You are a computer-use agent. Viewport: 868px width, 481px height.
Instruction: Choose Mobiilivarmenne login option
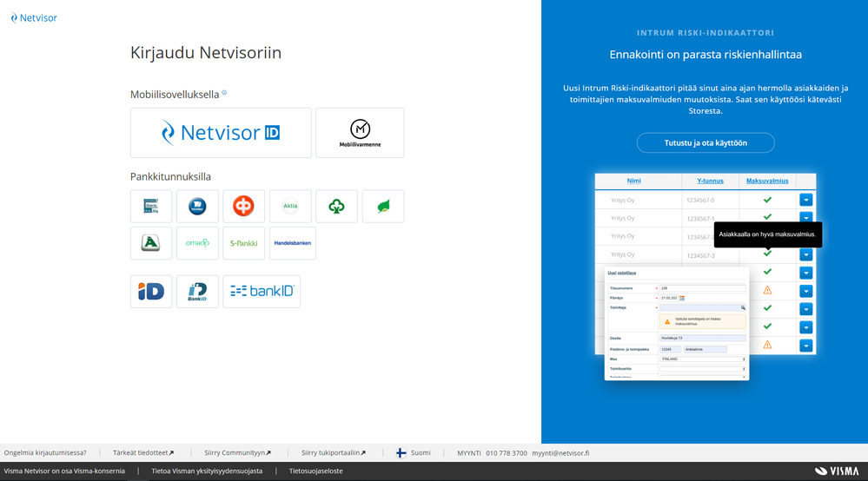coord(360,133)
